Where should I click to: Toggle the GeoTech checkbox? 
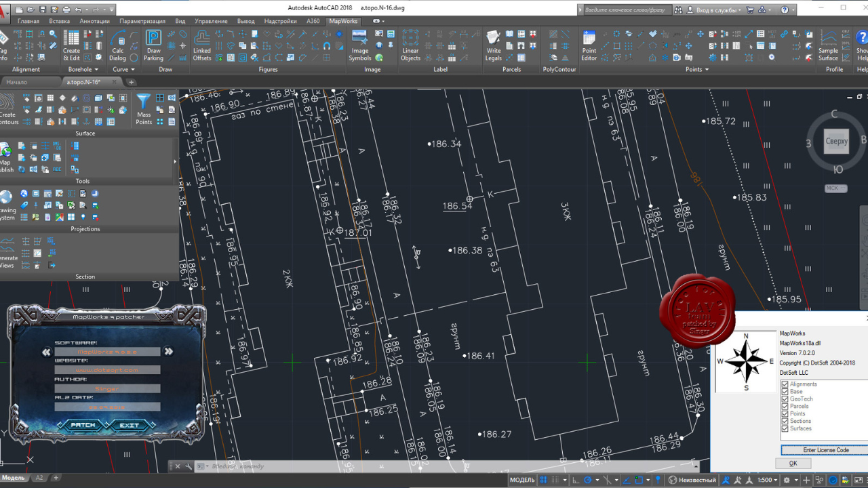785,399
